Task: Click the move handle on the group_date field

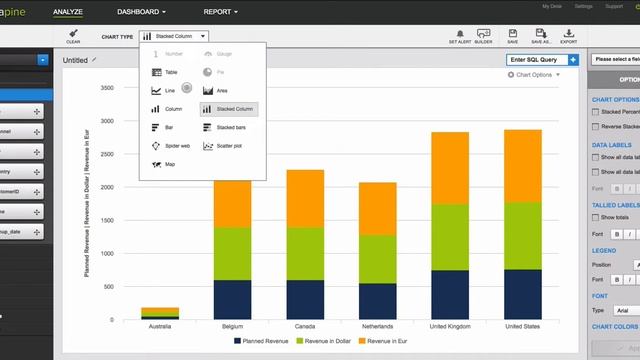Action: (37, 232)
